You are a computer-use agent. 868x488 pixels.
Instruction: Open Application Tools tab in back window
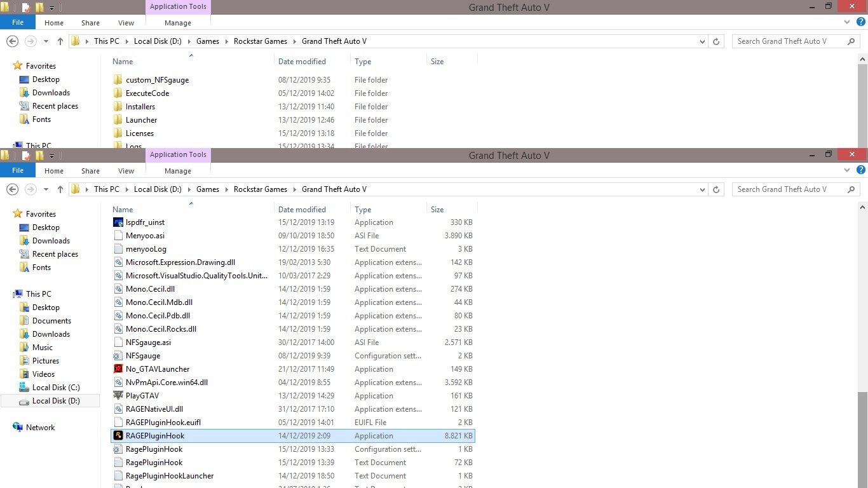pos(178,7)
